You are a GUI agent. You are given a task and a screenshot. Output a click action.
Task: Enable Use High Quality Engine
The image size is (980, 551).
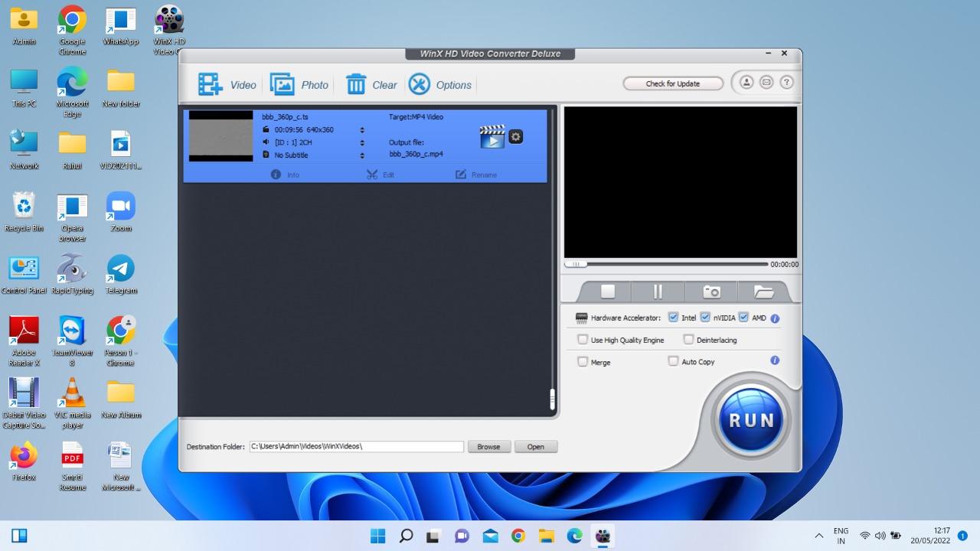583,340
